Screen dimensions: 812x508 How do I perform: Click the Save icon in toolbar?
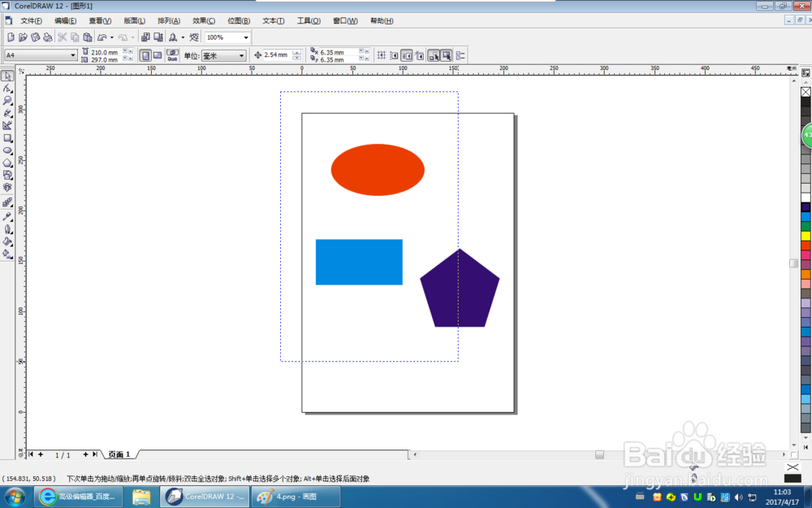pyautogui.click(x=35, y=37)
